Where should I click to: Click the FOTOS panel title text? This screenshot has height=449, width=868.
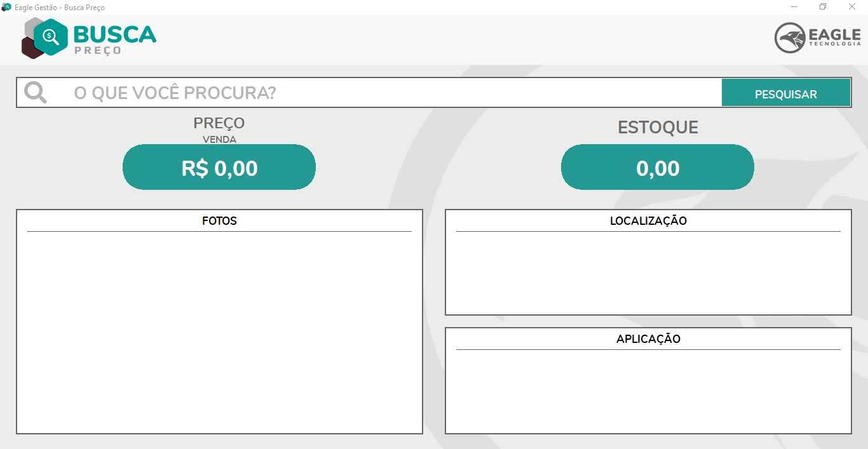(219, 220)
